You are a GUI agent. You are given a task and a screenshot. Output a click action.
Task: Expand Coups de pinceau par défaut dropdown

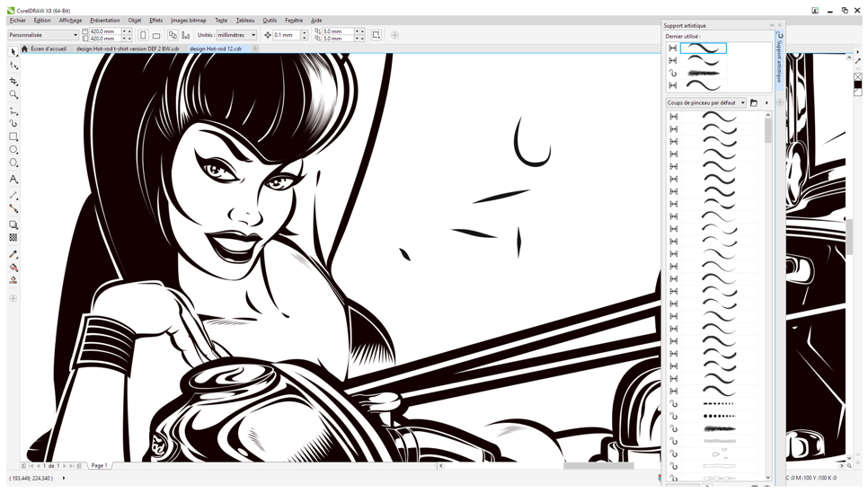coord(742,103)
